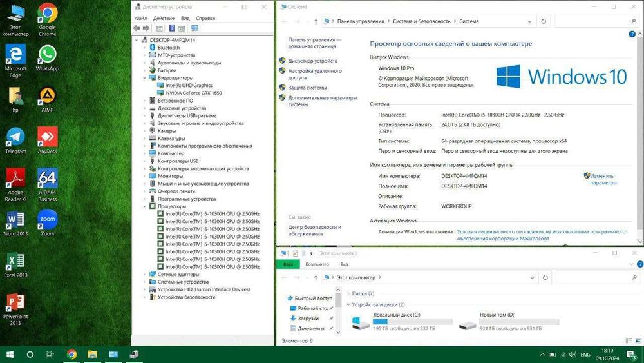Open Файл menu in Device Manager

[141, 18]
